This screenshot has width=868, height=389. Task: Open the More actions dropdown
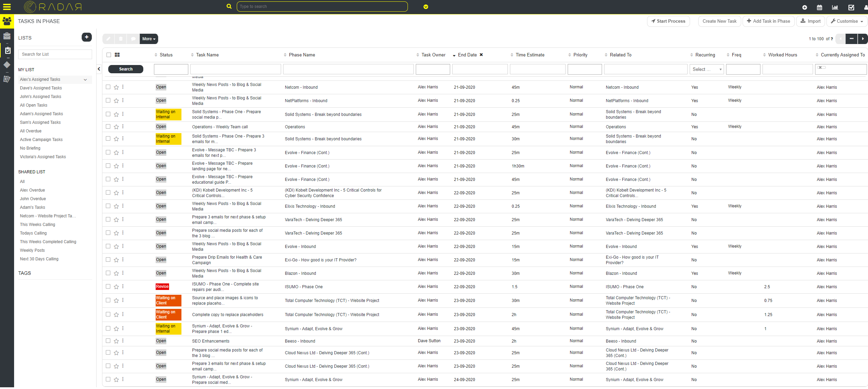point(148,39)
